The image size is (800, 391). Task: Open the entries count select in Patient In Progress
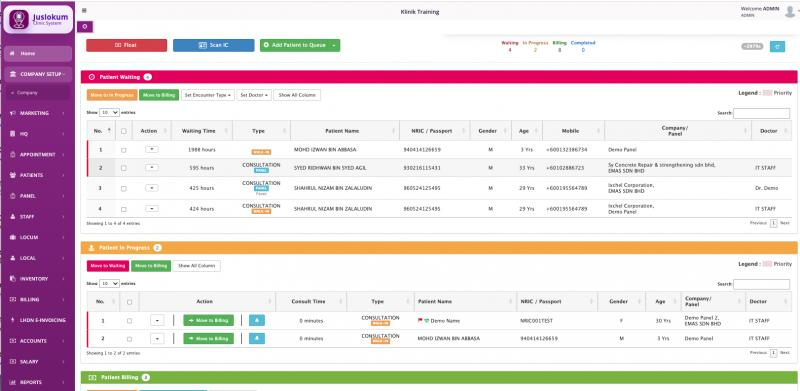tap(109, 283)
